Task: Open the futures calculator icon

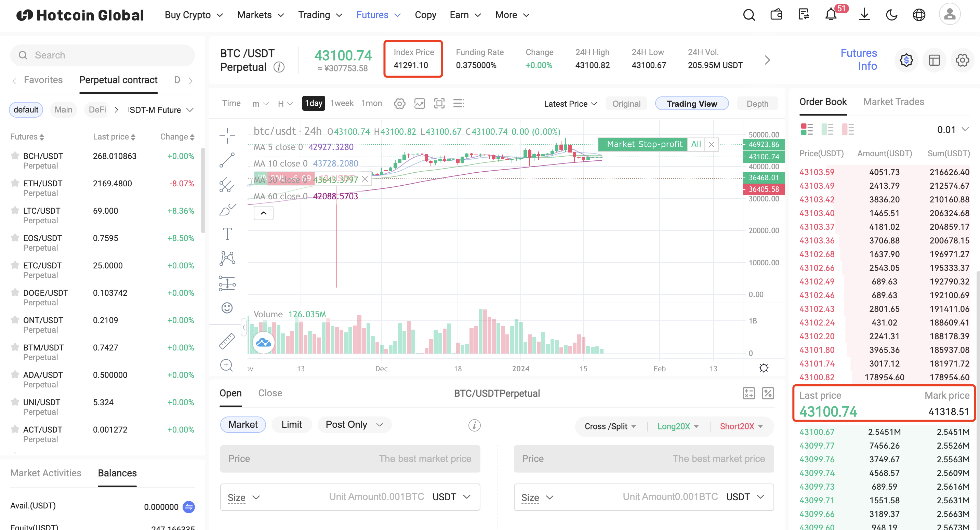Action: coord(748,393)
